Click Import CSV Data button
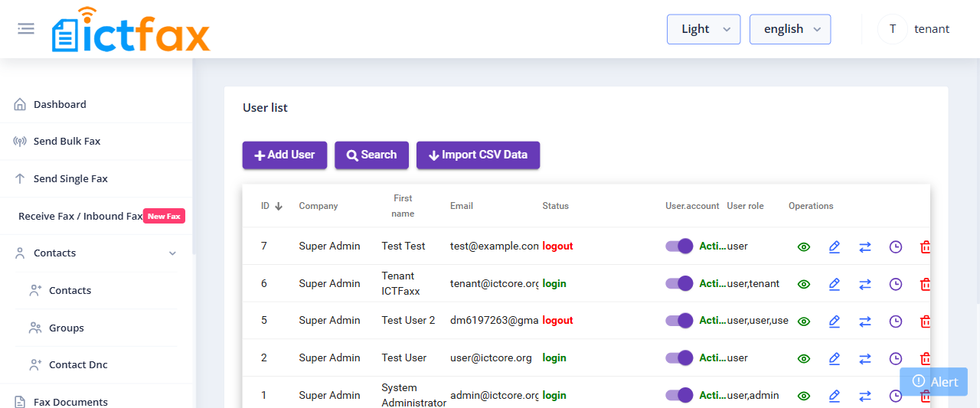Screen dimensions: 980x408 [478, 155]
